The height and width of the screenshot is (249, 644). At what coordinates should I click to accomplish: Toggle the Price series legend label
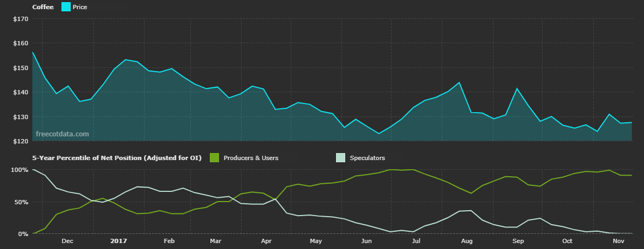point(80,7)
